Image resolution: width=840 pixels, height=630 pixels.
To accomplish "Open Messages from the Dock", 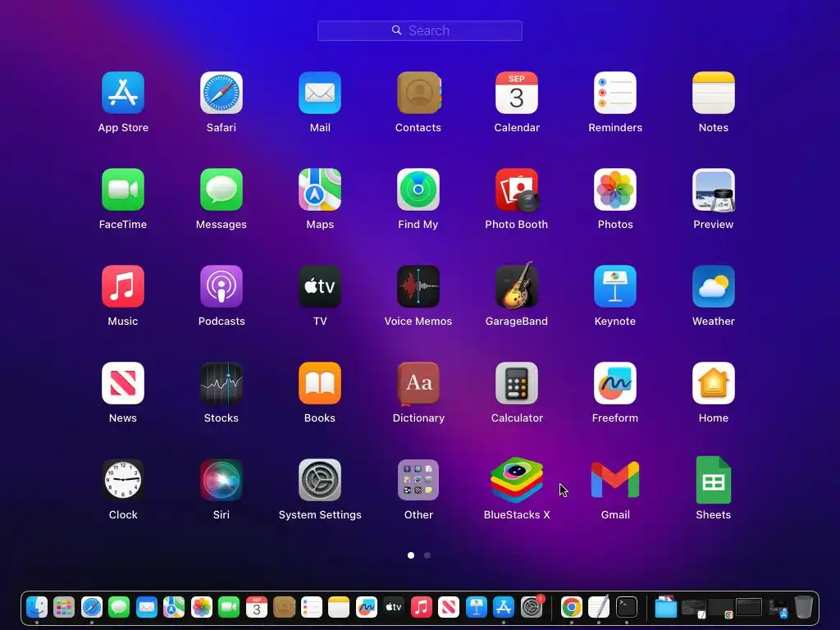I will click(119, 608).
